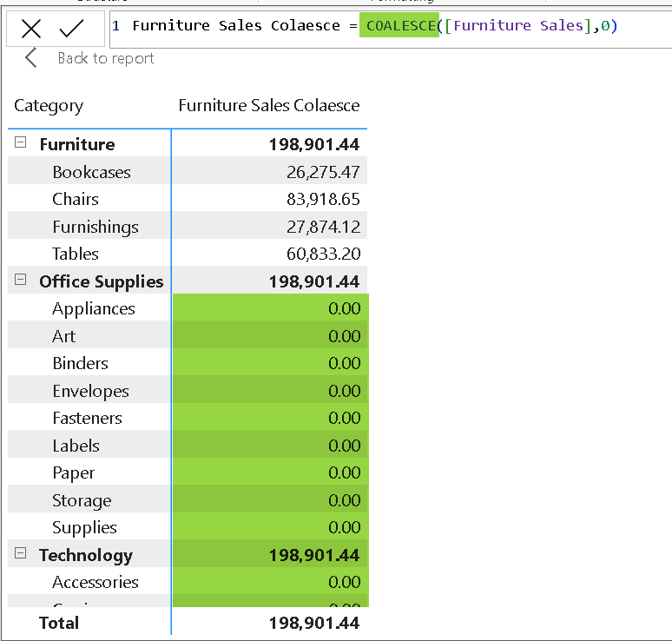Collapse the Technology category group
This screenshot has height=641, width=672.
click(21, 554)
